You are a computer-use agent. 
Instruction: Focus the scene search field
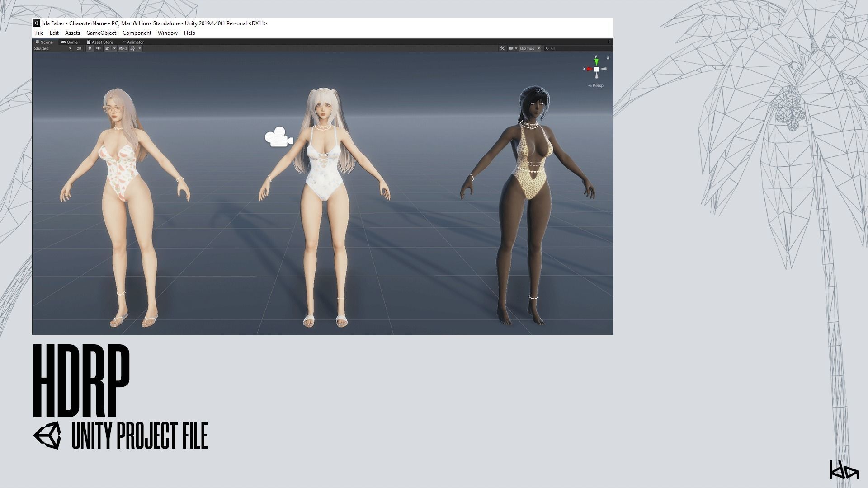pos(579,48)
